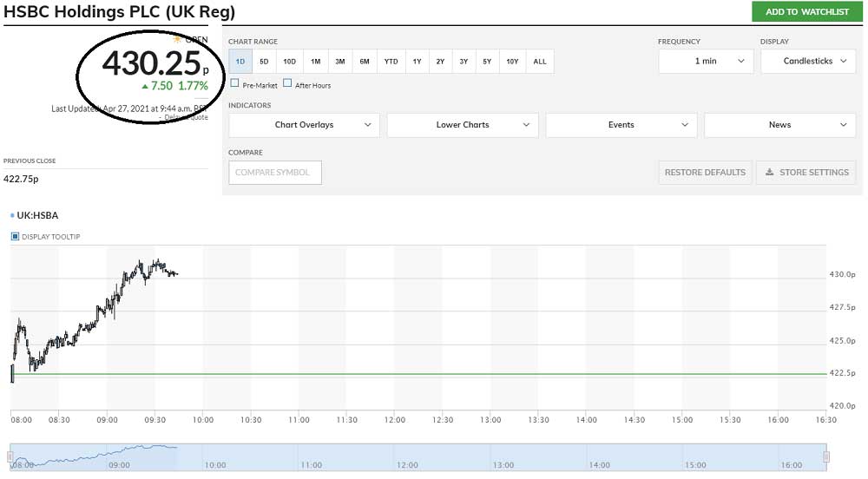Click the Store Settings button
868x479 pixels.
click(806, 173)
